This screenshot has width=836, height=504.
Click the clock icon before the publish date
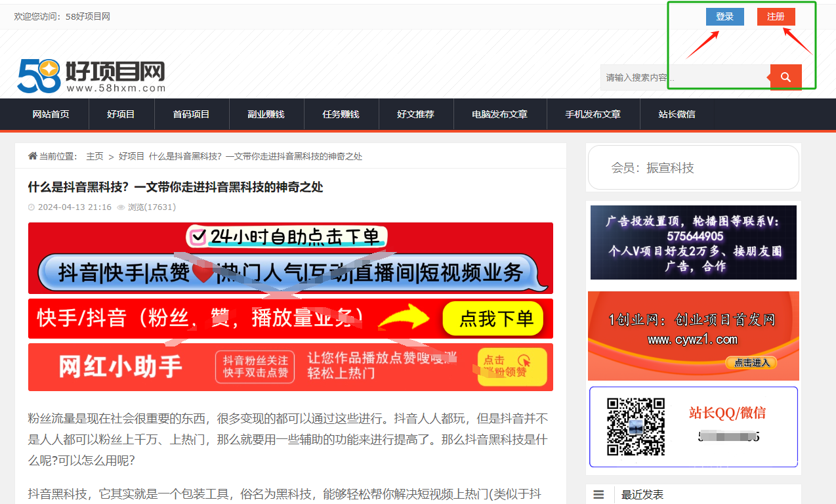click(x=31, y=207)
